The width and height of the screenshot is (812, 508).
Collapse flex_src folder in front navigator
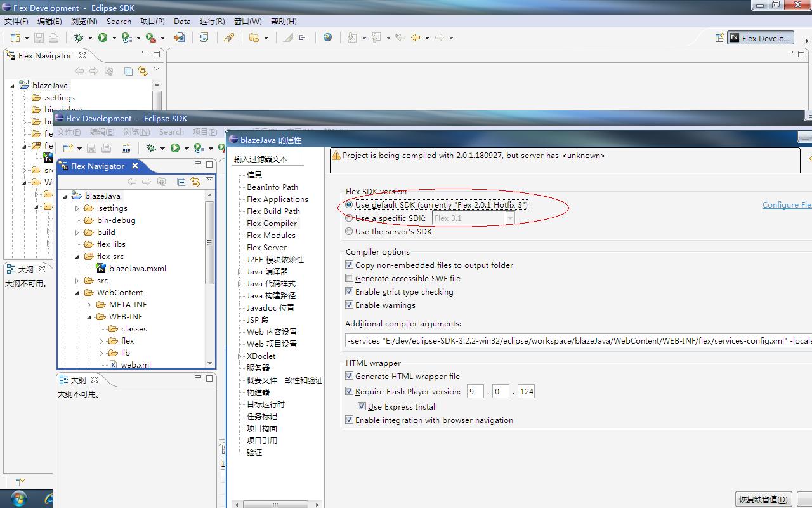pos(77,257)
